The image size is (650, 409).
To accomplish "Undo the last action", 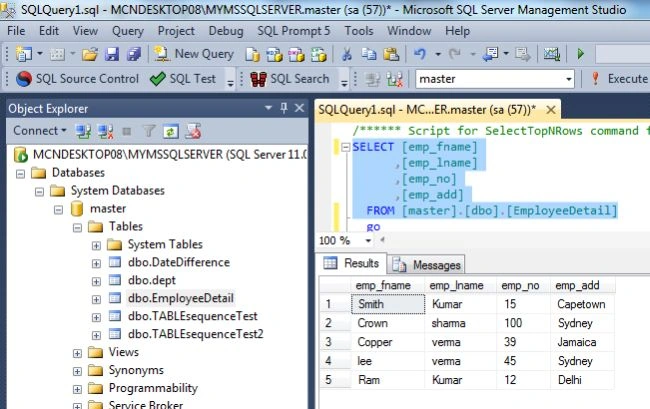I will click(420, 54).
